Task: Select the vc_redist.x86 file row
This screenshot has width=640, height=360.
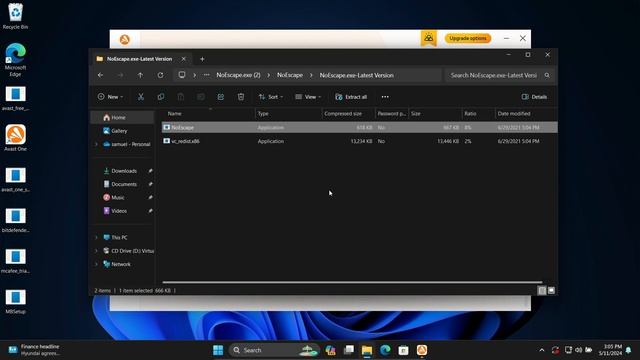Action: click(x=359, y=141)
